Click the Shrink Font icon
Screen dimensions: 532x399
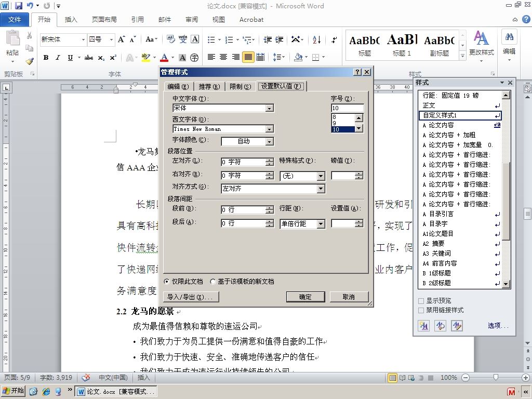point(132,39)
